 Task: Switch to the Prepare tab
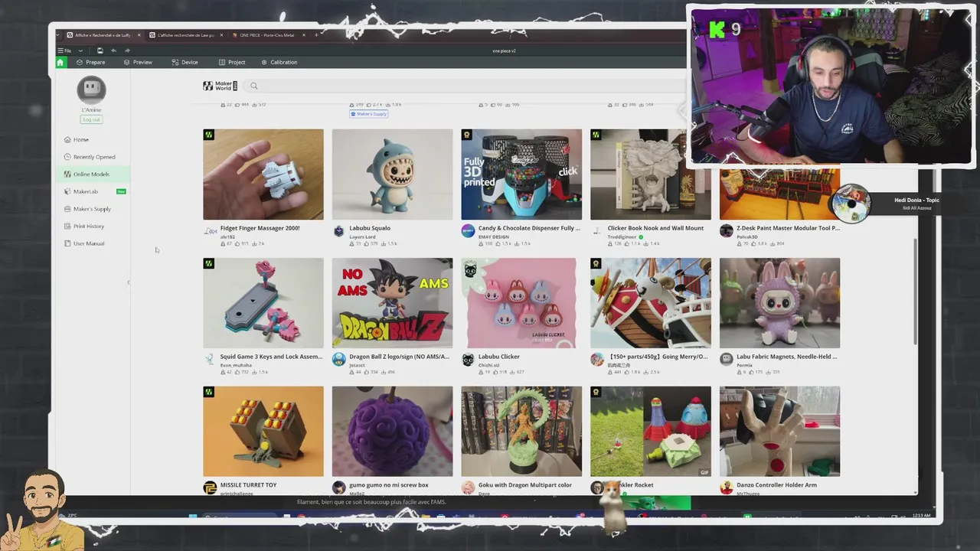[91, 62]
